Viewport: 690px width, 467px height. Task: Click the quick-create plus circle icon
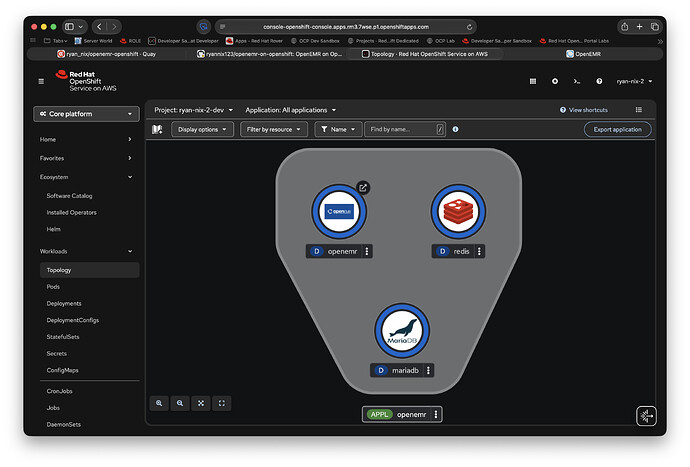pos(555,81)
